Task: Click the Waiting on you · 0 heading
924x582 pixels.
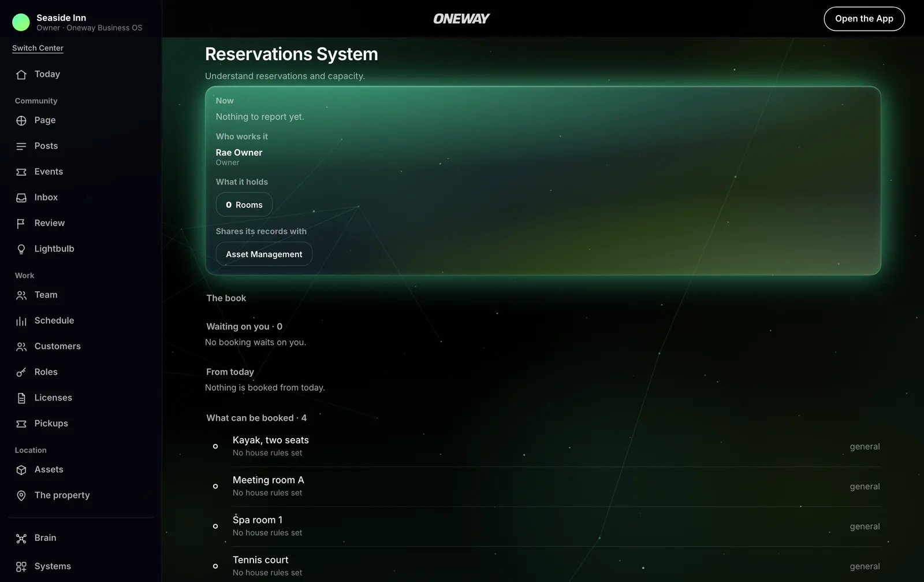Action: (x=244, y=327)
